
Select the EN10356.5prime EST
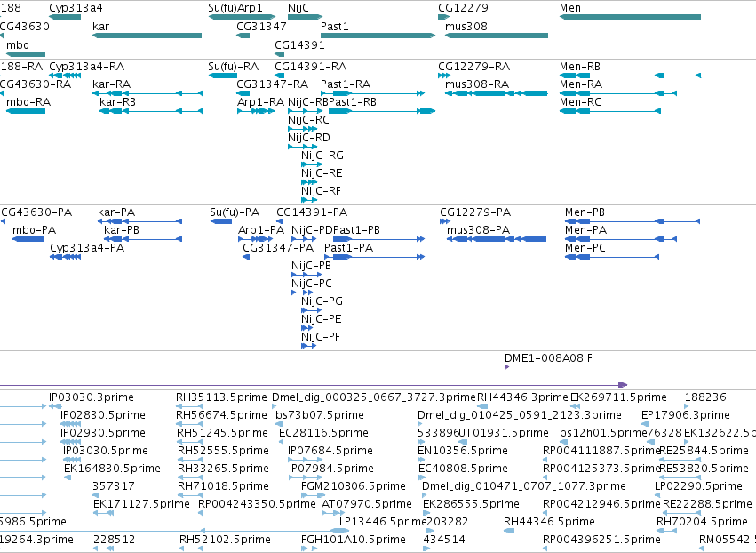[x=420, y=460]
